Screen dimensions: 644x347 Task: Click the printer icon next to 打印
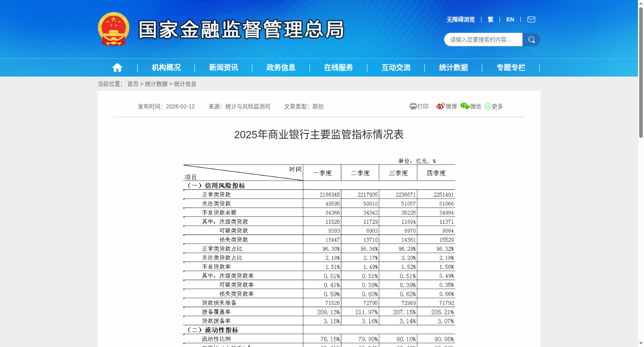pos(413,106)
